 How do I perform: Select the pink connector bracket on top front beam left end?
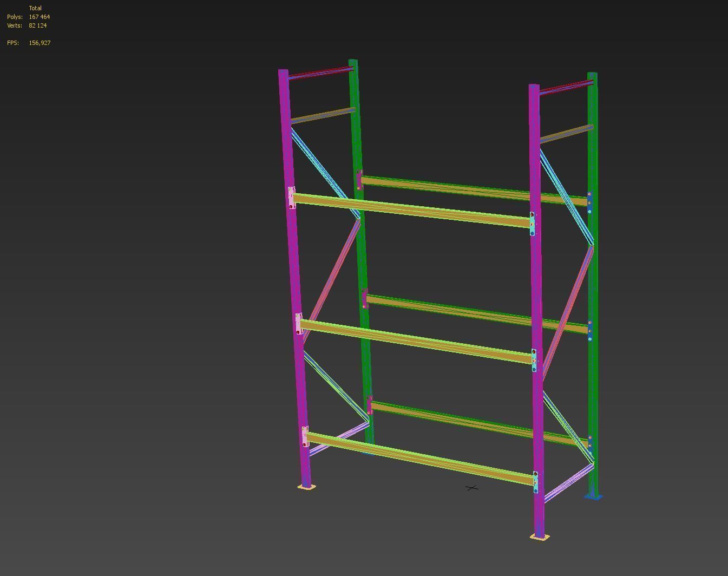click(292, 198)
